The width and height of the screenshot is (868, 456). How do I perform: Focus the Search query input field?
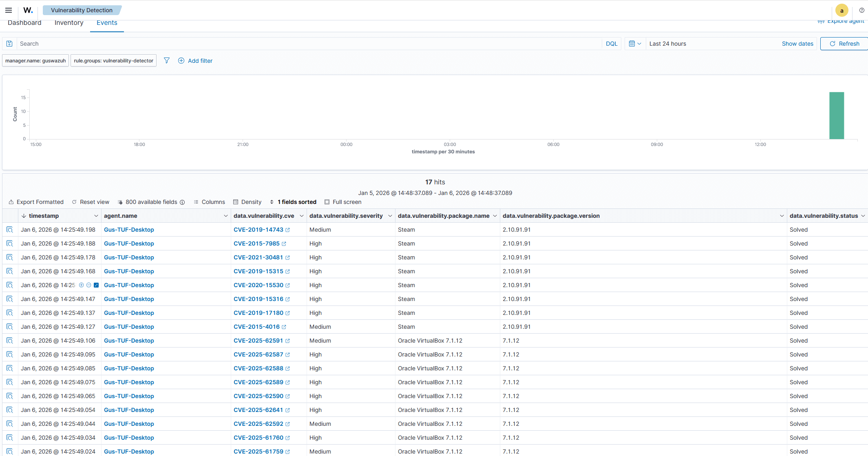309,44
